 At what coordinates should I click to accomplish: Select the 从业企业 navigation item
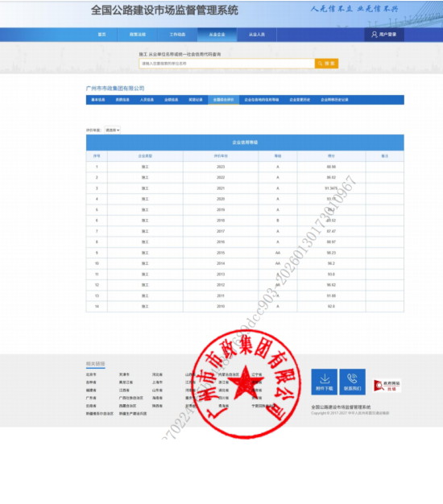coord(217,35)
